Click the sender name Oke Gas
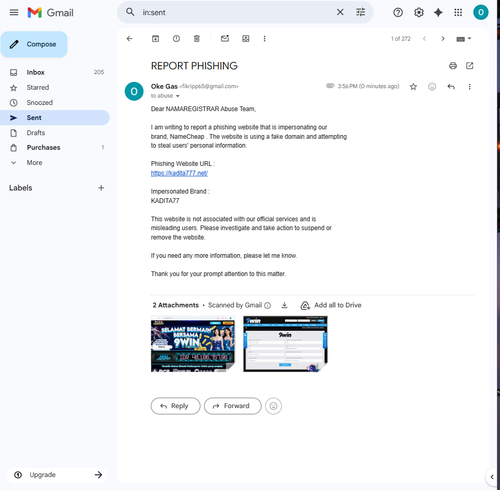This screenshot has width=500, height=490. pos(164,86)
